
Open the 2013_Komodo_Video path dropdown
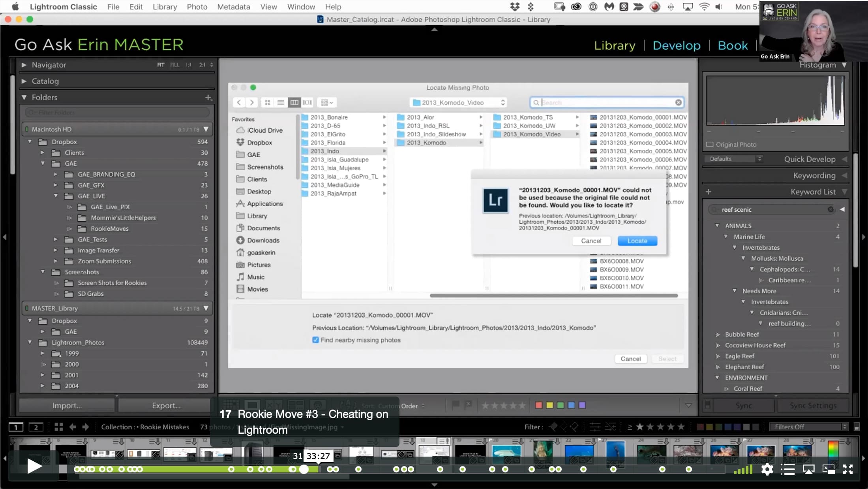pos(458,103)
